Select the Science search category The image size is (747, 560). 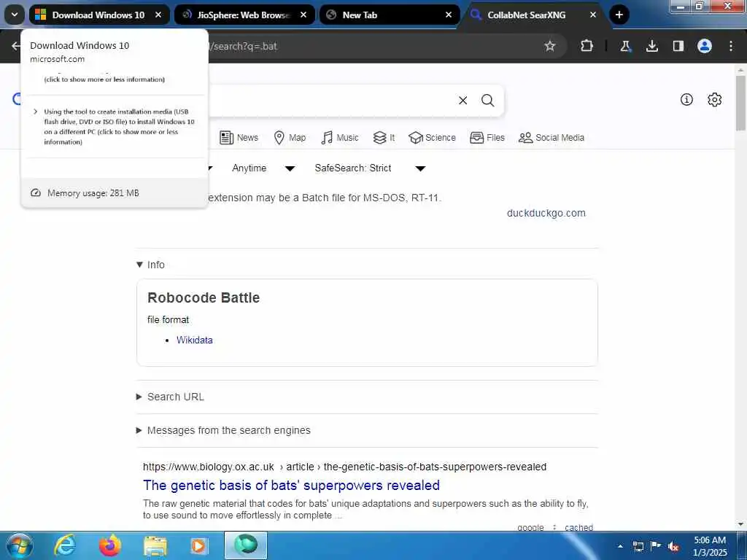(x=432, y=138)
